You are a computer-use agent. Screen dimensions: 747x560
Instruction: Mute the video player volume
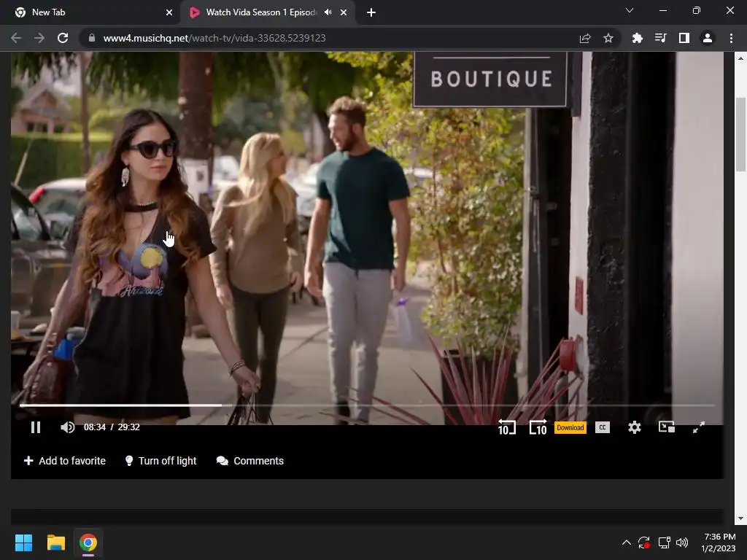coord(68,427)
